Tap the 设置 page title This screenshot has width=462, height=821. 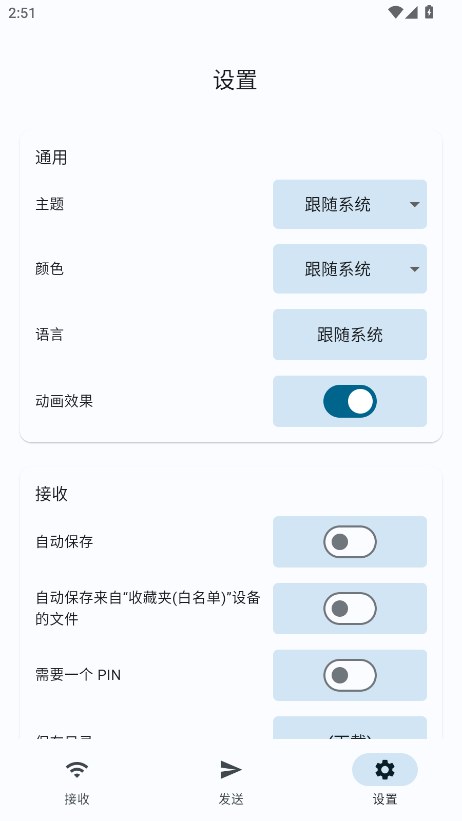(x=235, y=81)
